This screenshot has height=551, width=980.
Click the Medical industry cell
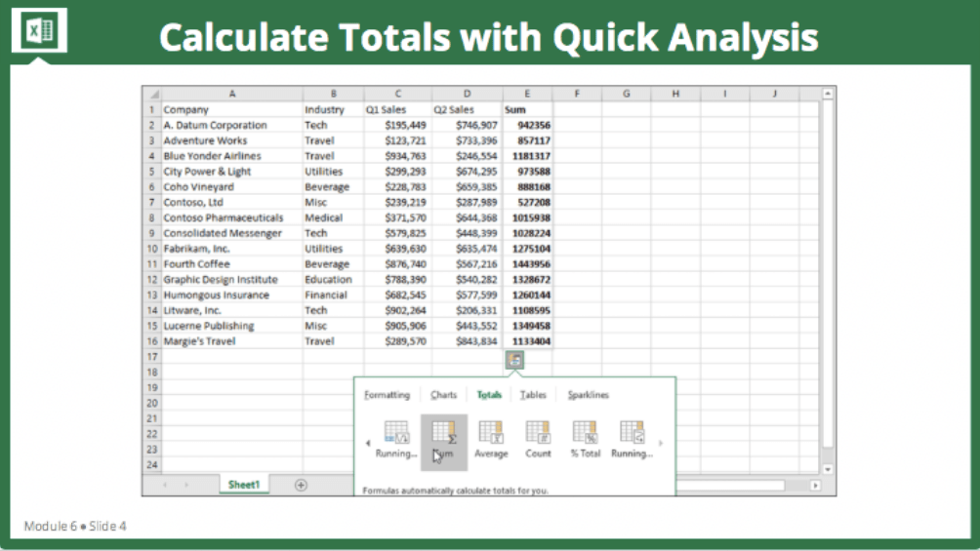(333, 217)
